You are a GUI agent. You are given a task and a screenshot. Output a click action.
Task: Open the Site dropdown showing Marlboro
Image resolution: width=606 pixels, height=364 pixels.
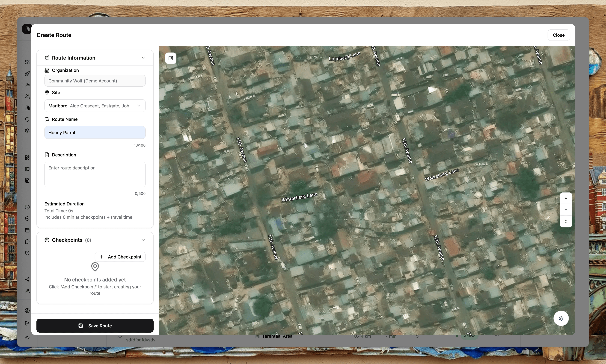click(x=95, y=106)
